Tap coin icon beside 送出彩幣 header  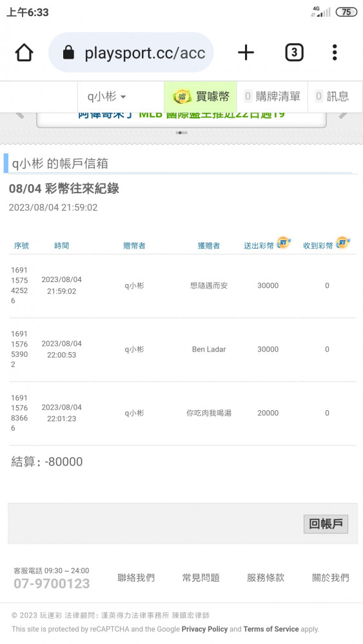pos(284,243)
